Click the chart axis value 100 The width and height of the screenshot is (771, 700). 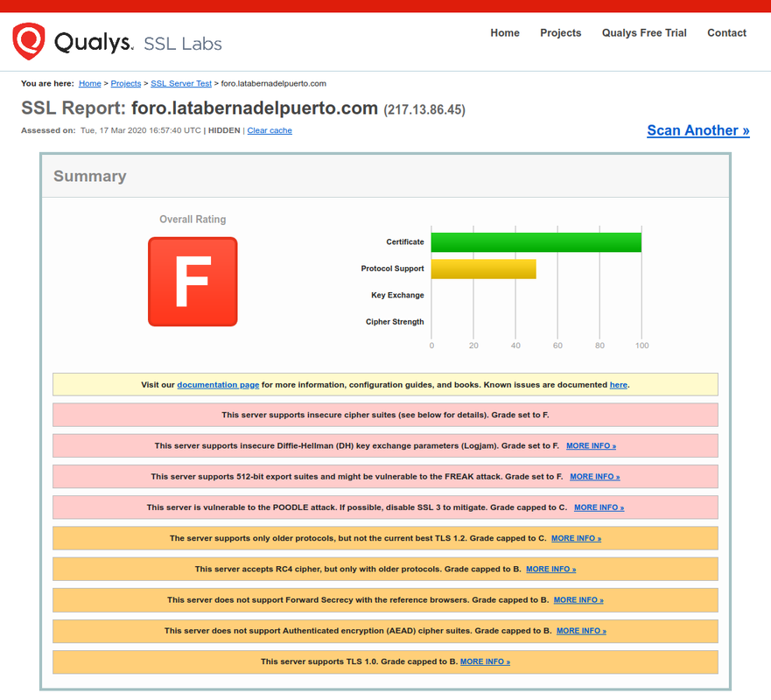point(641,346)
